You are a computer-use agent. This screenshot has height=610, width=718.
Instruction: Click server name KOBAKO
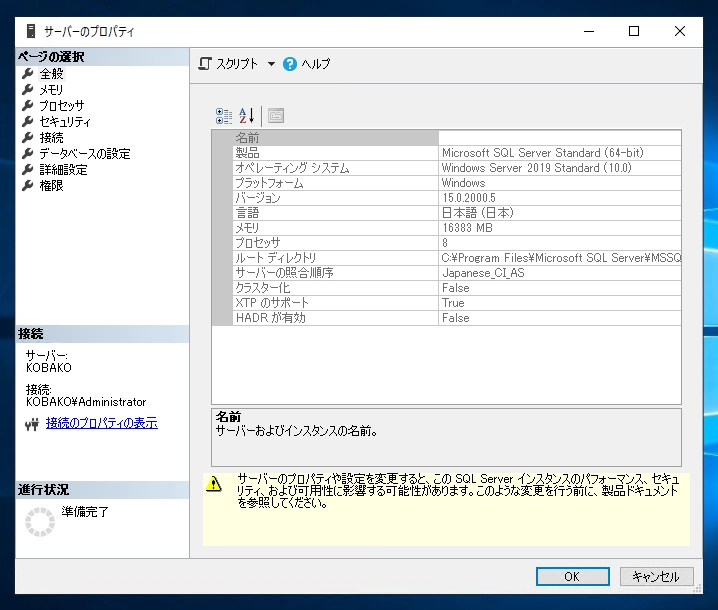pyautogui.click(x=49, y=368)
